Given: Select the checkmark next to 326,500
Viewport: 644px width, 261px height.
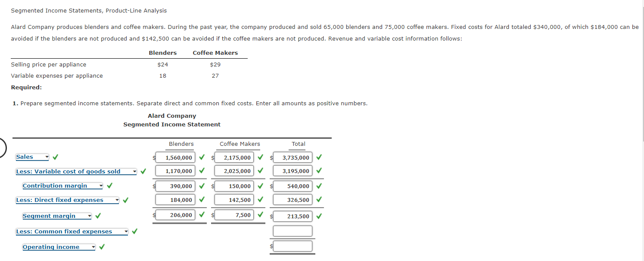Looking at the screenshot, I should point(319,200).
